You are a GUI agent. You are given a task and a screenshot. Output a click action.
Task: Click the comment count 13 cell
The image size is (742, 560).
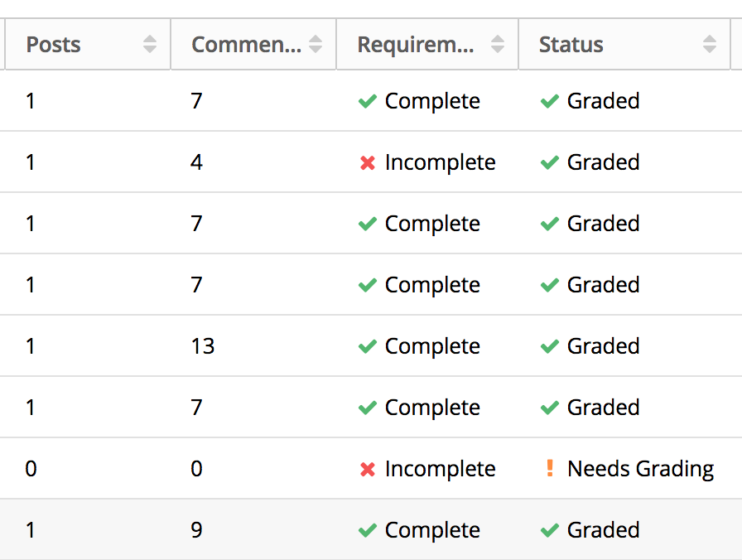click(x=203, y=346)
